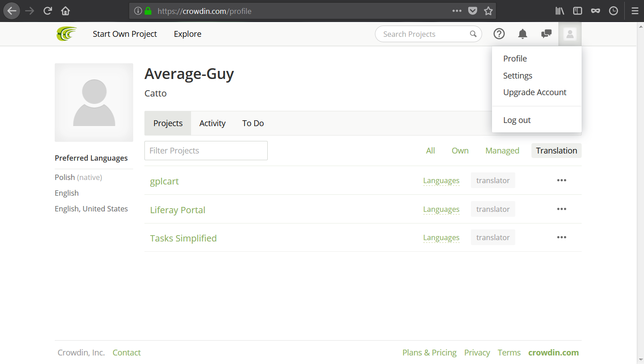
Task: Click the Explore link
Action: [187, 34]
